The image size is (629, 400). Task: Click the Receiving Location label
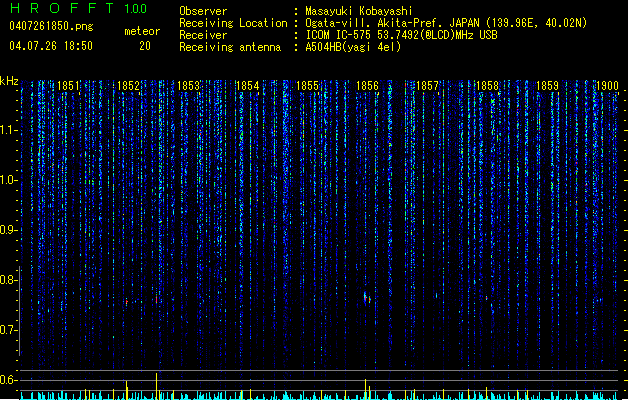coord(233,23)
